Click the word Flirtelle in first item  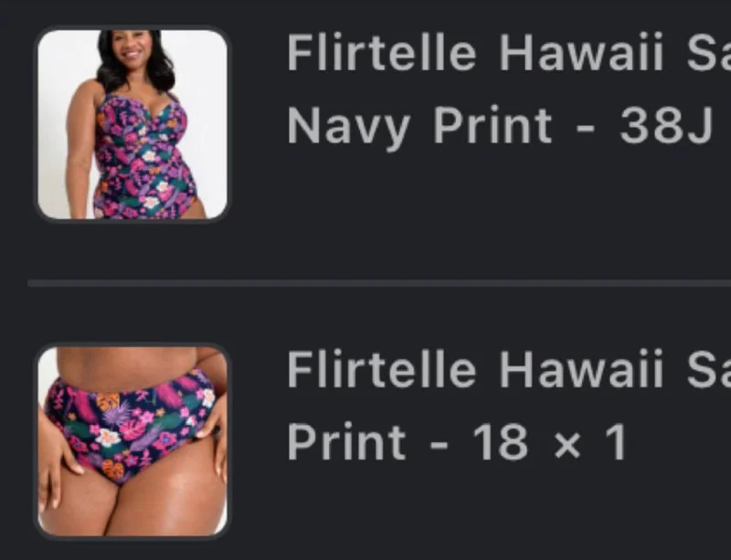[x=381, y=52]
